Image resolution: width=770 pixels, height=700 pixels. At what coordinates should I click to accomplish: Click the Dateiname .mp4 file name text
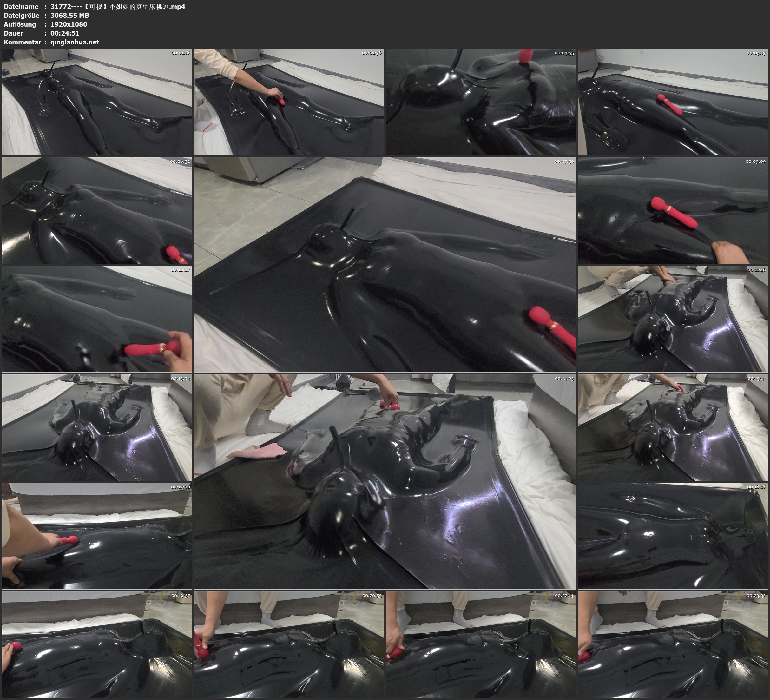[118, 6]
